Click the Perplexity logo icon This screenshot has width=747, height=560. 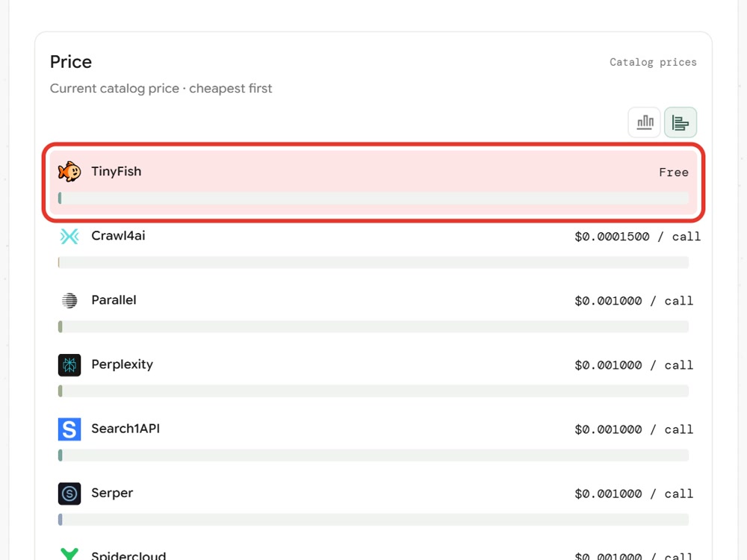coord(69,365)
